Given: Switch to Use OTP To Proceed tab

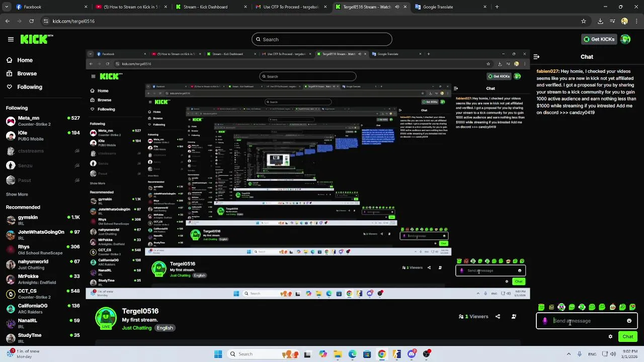Looking at the screenshot, I should [291, 7].
